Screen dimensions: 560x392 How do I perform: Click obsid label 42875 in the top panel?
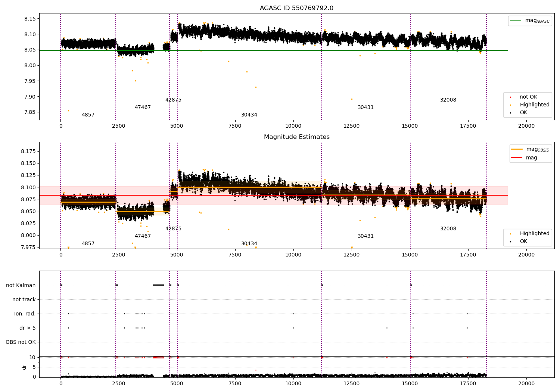tap(173, 100)
